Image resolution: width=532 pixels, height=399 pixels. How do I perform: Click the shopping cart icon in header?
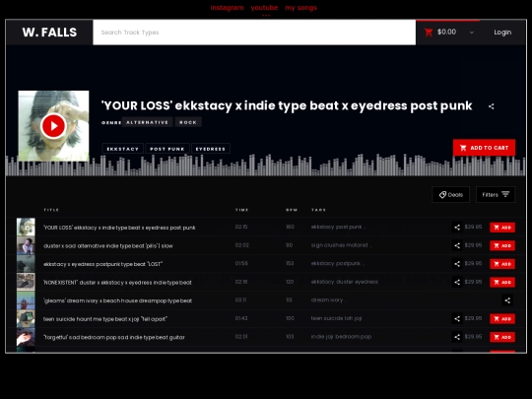coord(429,33)
